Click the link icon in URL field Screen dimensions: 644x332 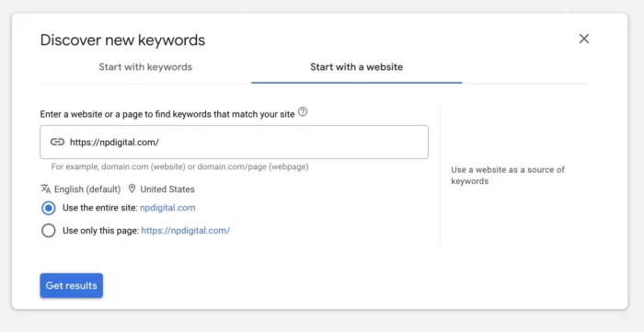coord(57,142)
